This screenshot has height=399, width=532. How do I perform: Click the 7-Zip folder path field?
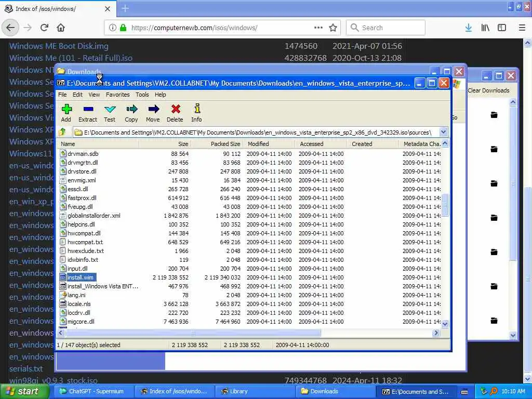(x=256, y=132)
